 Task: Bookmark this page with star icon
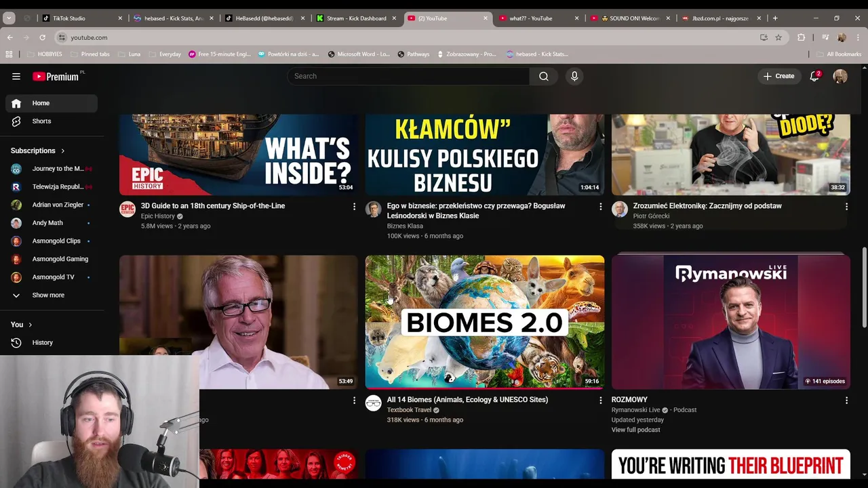778,37
